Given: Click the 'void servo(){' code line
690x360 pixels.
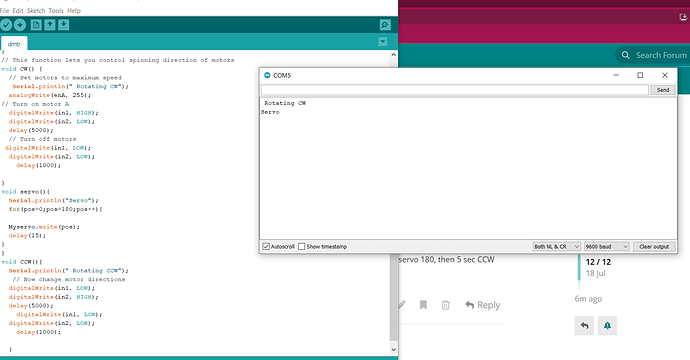Looking at the screenshot, I should [x=26, y=192].
